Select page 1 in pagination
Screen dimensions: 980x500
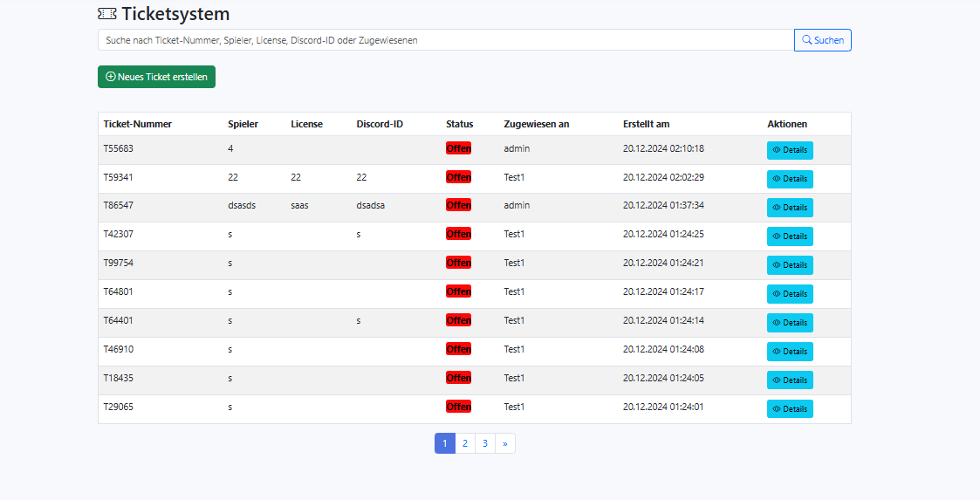444,443
